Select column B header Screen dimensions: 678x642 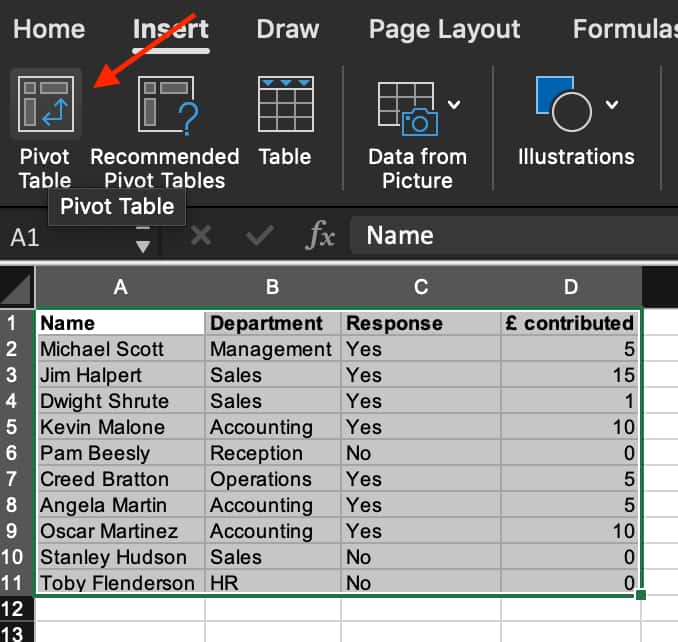coord(273,287)
